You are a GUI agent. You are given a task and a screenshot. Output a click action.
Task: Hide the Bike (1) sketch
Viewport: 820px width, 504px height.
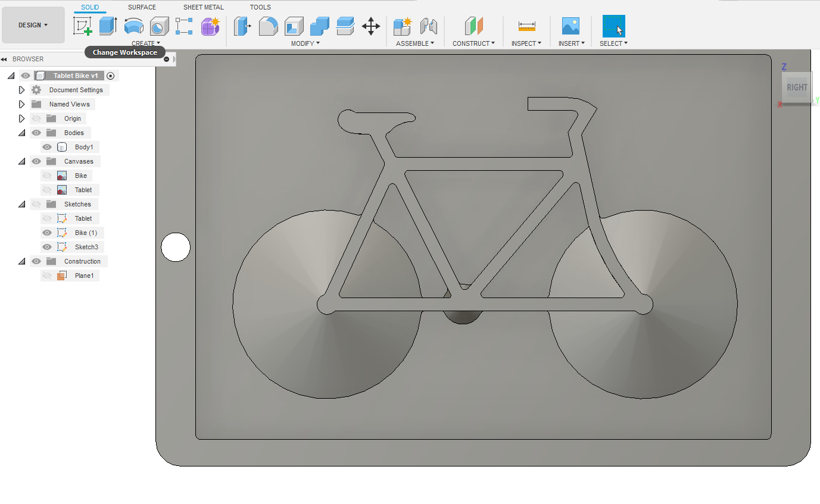(47, 233)
